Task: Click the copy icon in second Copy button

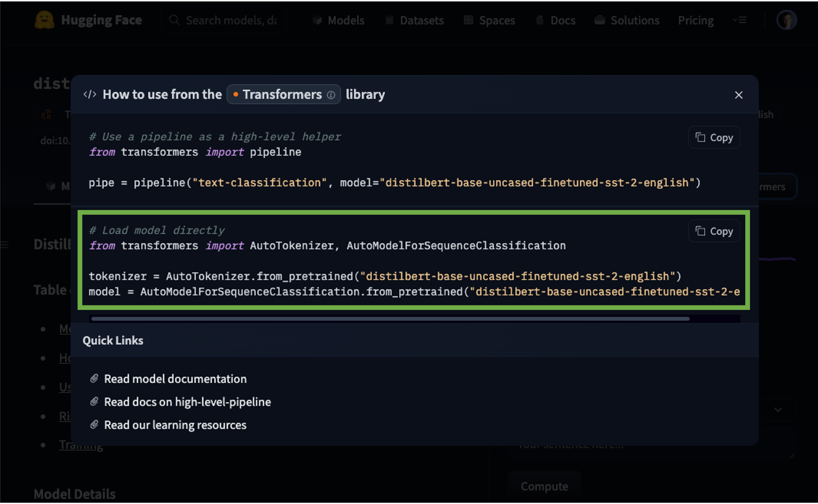Action: 700,231
